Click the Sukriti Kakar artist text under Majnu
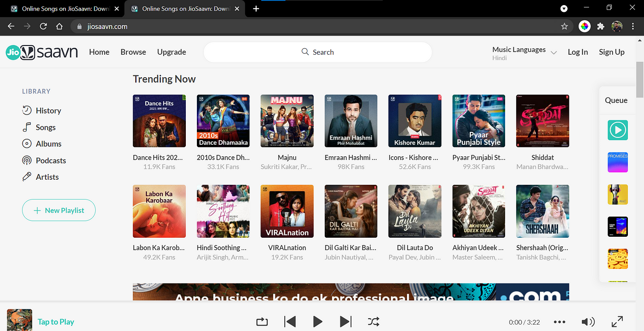 pyautogui.click(x=287, y=167)
